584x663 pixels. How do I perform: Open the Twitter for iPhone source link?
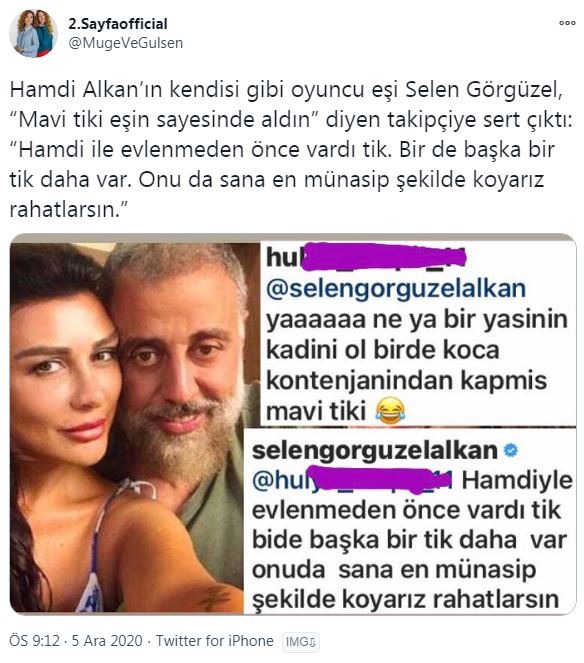[x=215, y=641]
